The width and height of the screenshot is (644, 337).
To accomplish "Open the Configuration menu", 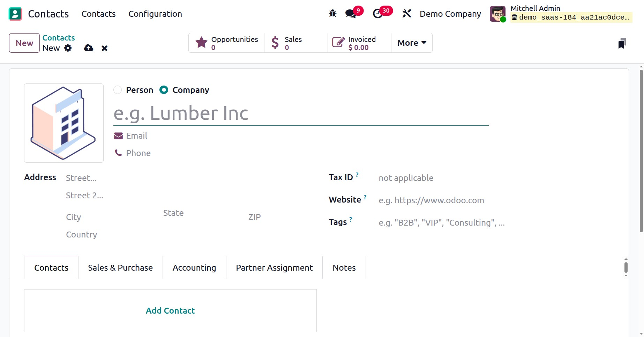I will 155,14.
